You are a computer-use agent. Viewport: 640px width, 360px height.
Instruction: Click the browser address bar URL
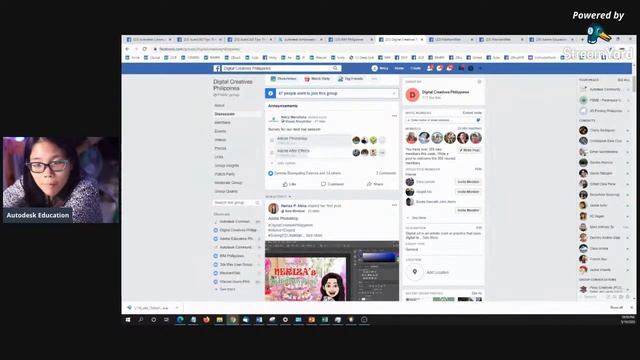coord(200,49)
